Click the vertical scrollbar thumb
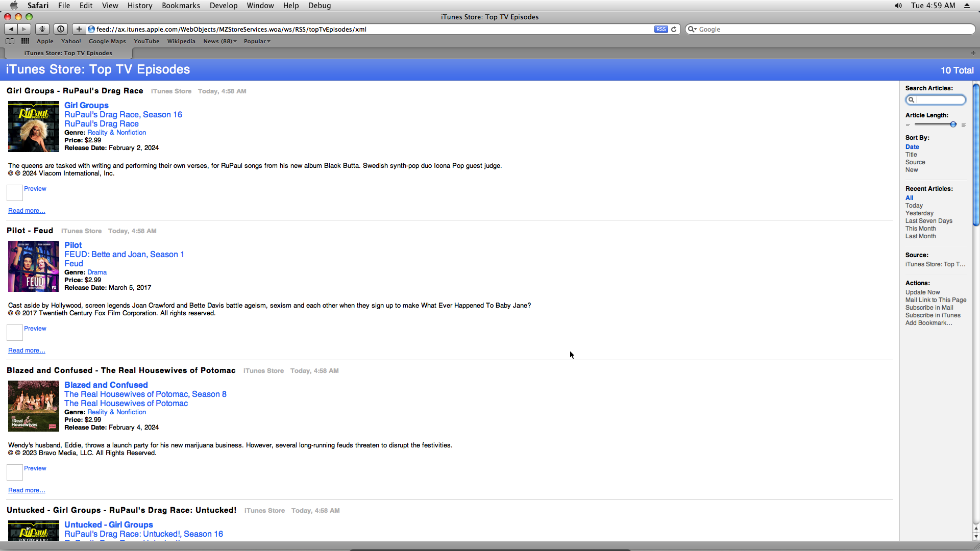This screenshot has width=980, height=551. [976, 154]
